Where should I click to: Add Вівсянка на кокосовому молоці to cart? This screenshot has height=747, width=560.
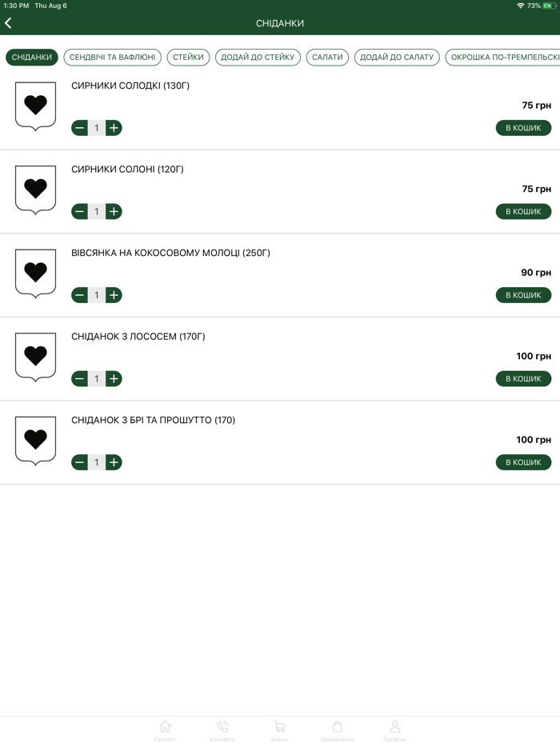point(523,295)
